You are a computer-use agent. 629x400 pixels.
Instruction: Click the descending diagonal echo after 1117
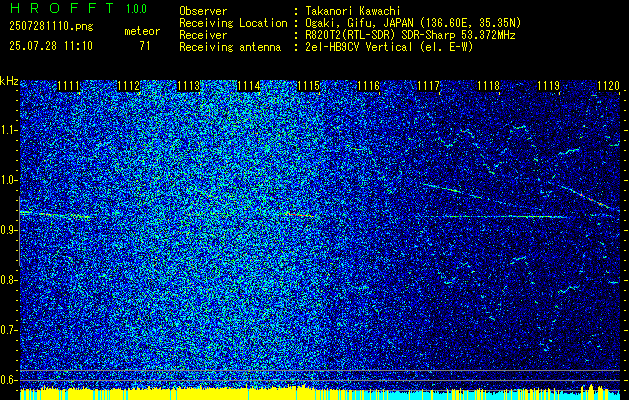tap(452, 191)
